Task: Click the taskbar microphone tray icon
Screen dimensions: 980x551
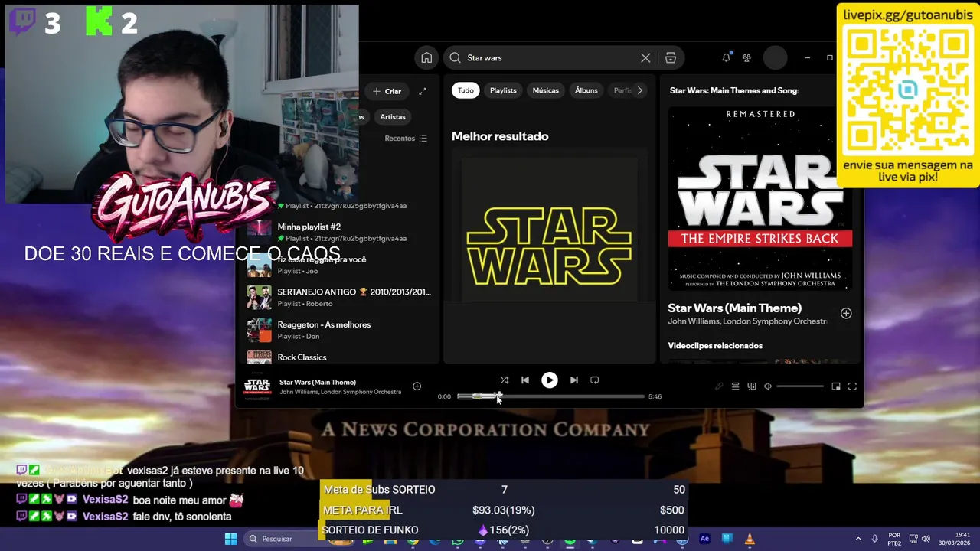Action: coord(875,539)
